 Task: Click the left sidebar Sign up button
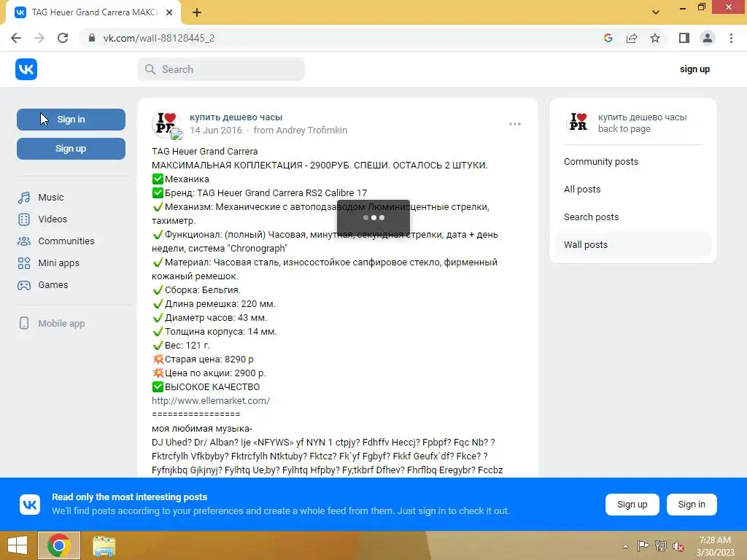[x=71, y=149]
